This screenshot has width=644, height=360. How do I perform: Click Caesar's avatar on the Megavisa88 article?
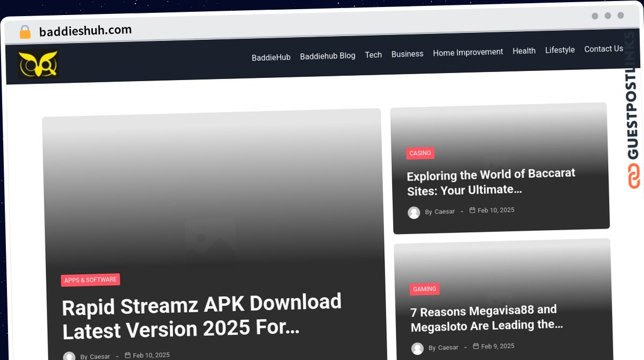[418, 349]
